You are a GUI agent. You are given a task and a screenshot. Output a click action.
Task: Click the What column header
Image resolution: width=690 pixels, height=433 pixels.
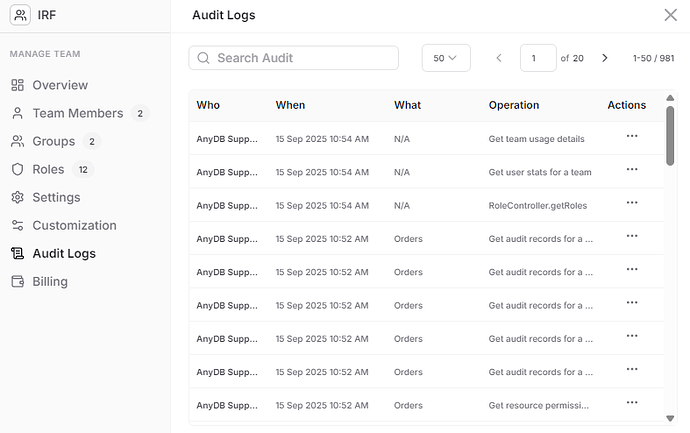(407, 105)
